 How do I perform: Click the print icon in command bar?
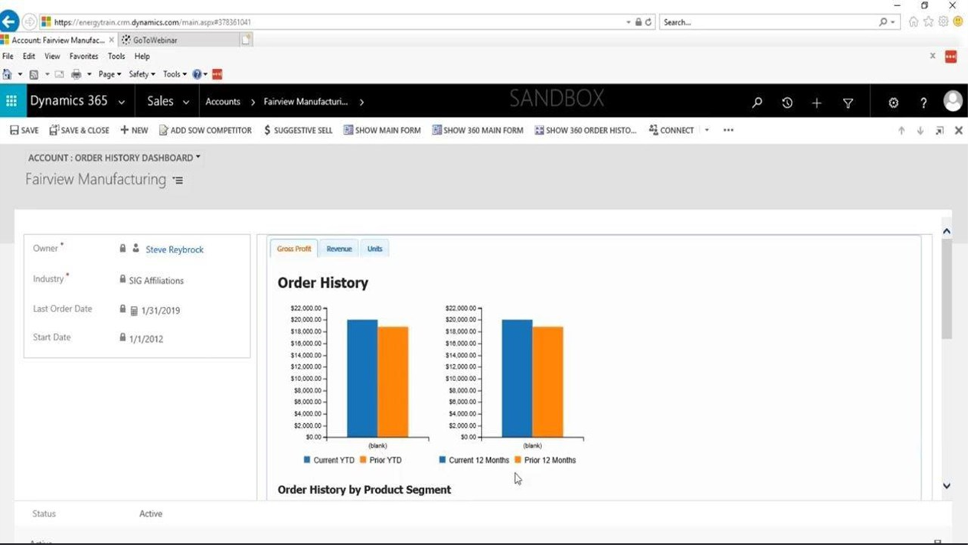pos(76,74)
